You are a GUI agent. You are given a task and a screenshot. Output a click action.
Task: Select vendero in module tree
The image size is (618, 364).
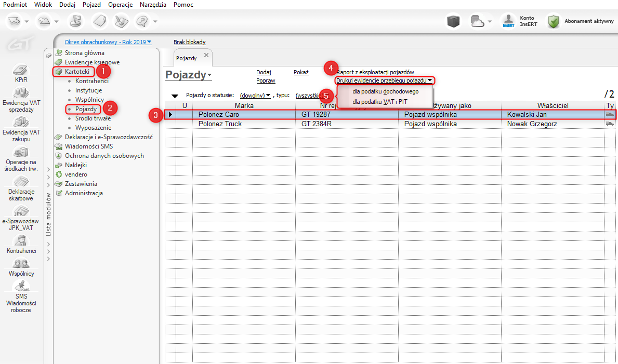[x=76, y=174]
